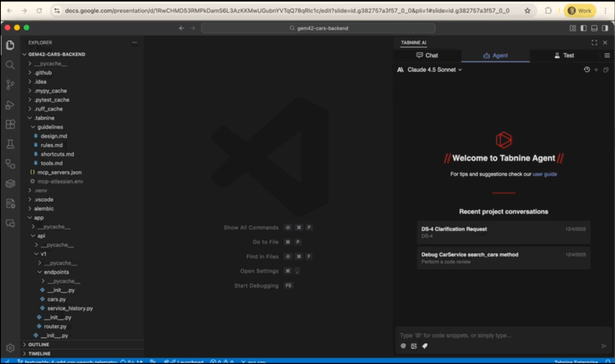
Task: Start a new Tabnine conversation with plus icon
Action: pyautogui.click(x=596, y=69)
